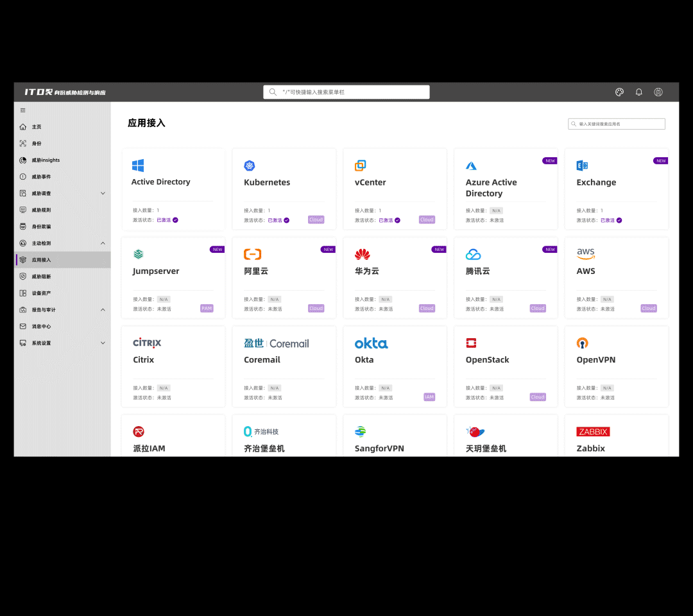Open 设备资产 in the sidebar
The height and width of the screenshot is (616, 693).
tap(62, 293)
